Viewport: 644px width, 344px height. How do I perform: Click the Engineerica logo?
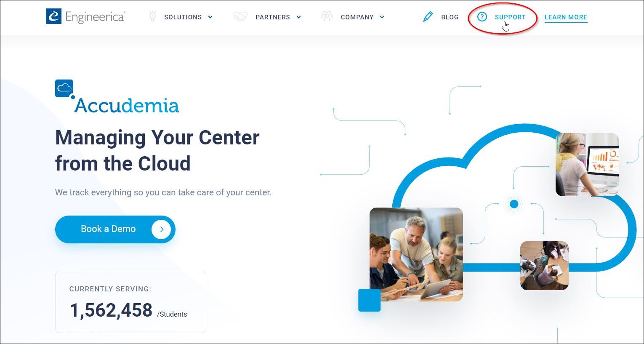click(x=85, y=16)
